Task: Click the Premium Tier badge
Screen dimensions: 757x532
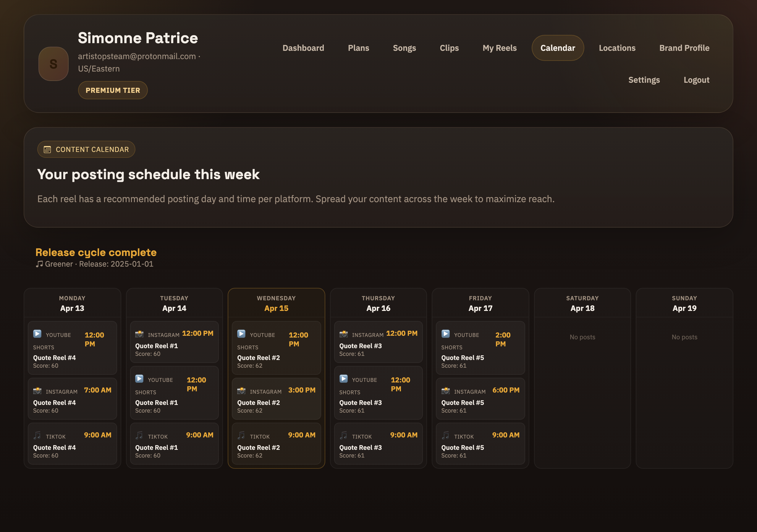Action: (113, 90)
